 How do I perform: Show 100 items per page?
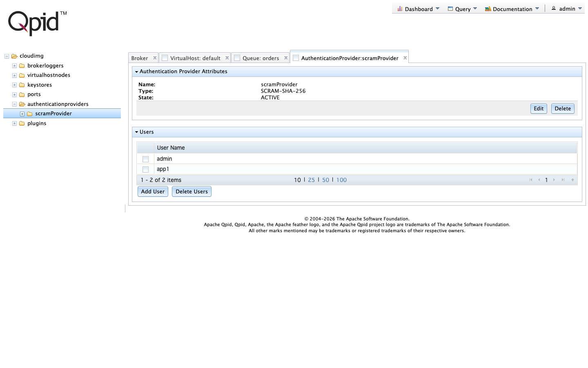point(341,180)
